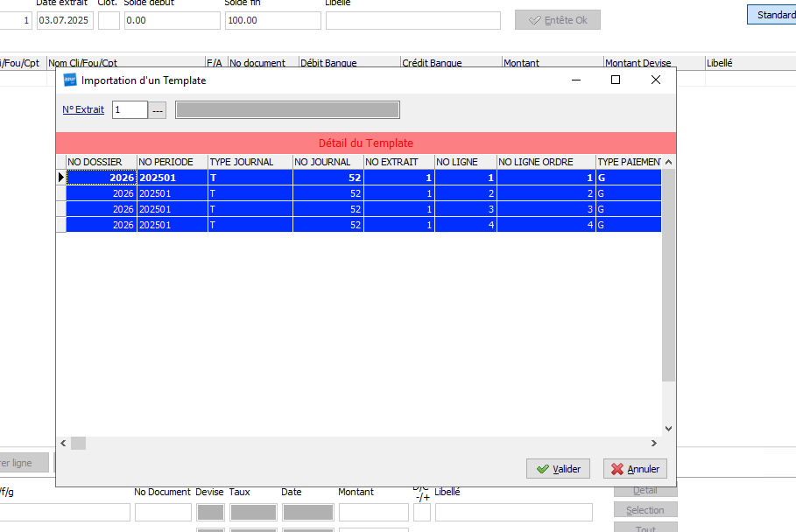Screen dimensions: 796x532
Task: Click the Montant Devise column header
Action: [654, 63]
